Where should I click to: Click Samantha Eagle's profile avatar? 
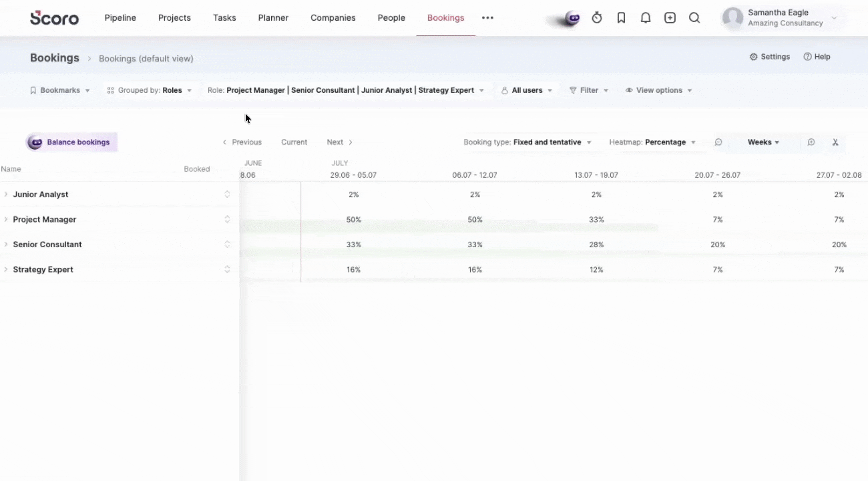(x=733, y=18)
